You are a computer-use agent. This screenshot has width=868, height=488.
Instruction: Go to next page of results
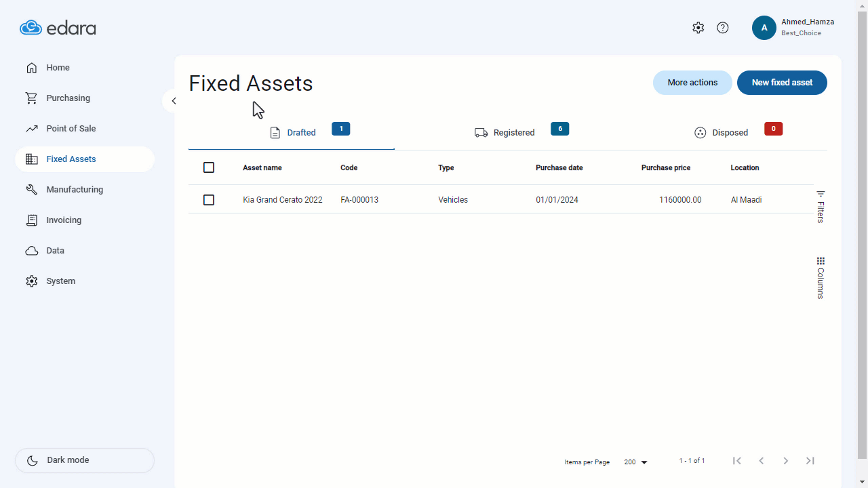click(786, 461)
